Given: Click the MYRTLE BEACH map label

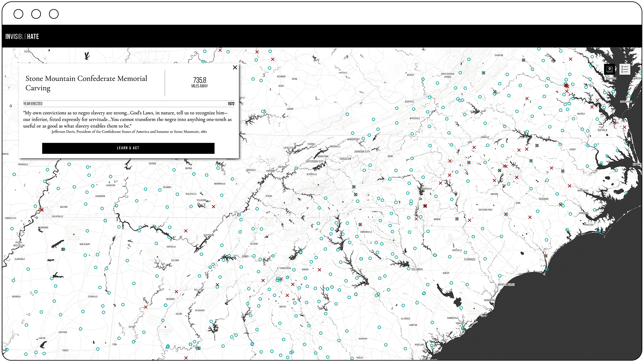Looking at the screenshot, I should 506,285.
